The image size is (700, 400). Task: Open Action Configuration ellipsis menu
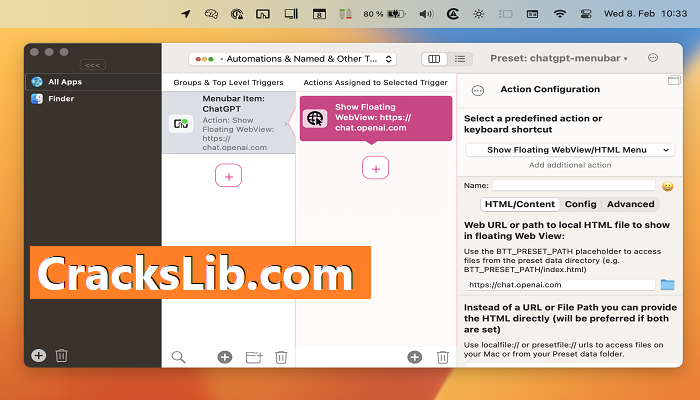[478, 91]
